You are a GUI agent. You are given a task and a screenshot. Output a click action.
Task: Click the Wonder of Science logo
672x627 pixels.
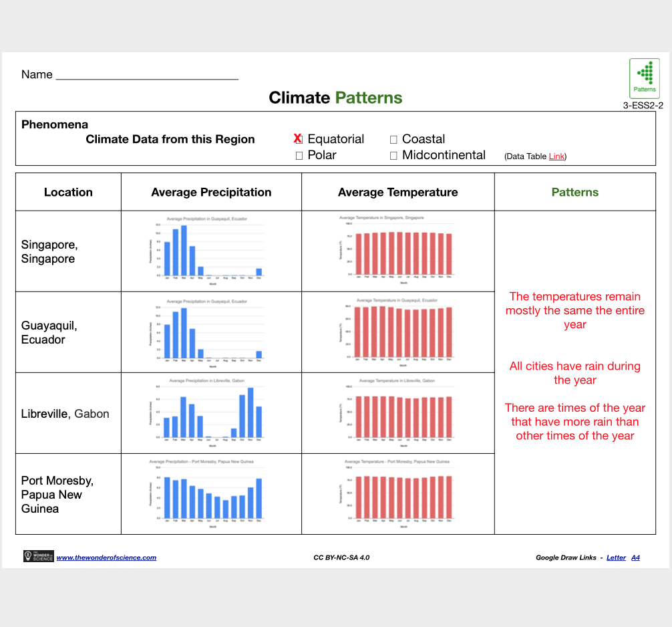pos(39,555)
